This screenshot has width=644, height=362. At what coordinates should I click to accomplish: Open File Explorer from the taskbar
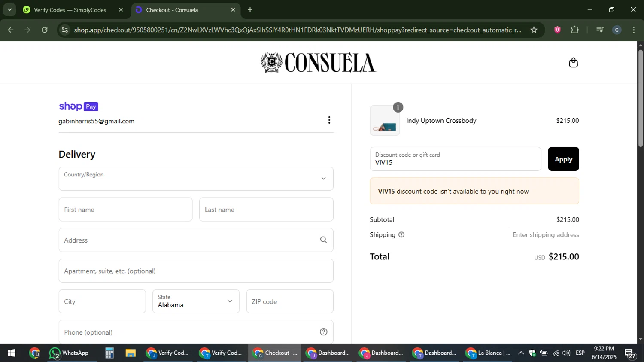click(131, 353)
